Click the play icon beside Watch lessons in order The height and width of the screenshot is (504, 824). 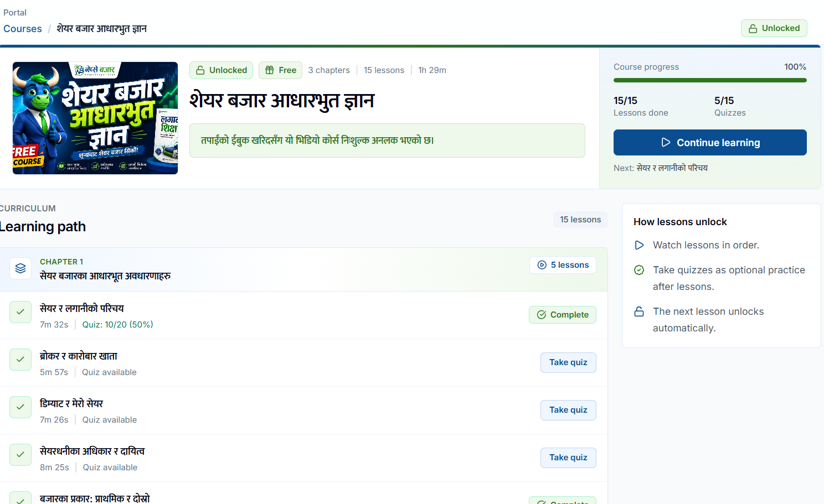639,245
